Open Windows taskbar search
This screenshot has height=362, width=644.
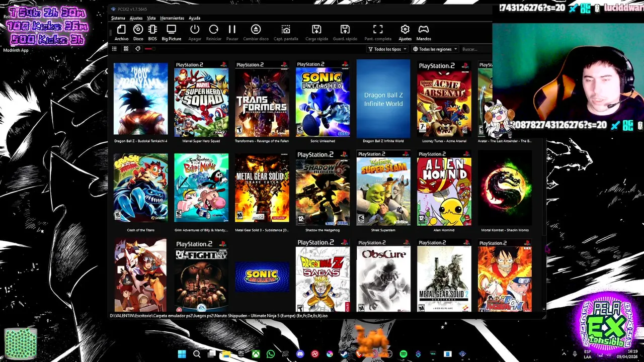click(x=197, y=354)
